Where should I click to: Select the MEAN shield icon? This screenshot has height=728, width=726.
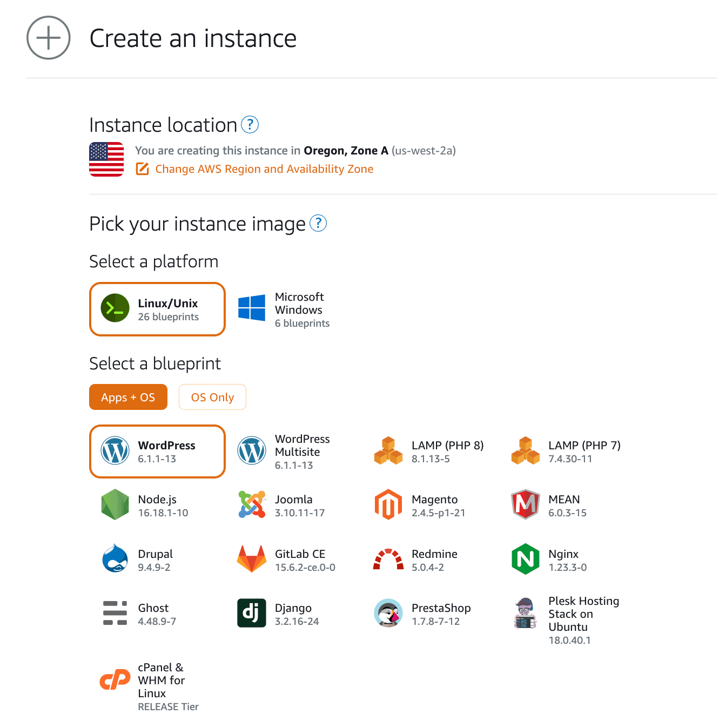click(x=526, y=505)
